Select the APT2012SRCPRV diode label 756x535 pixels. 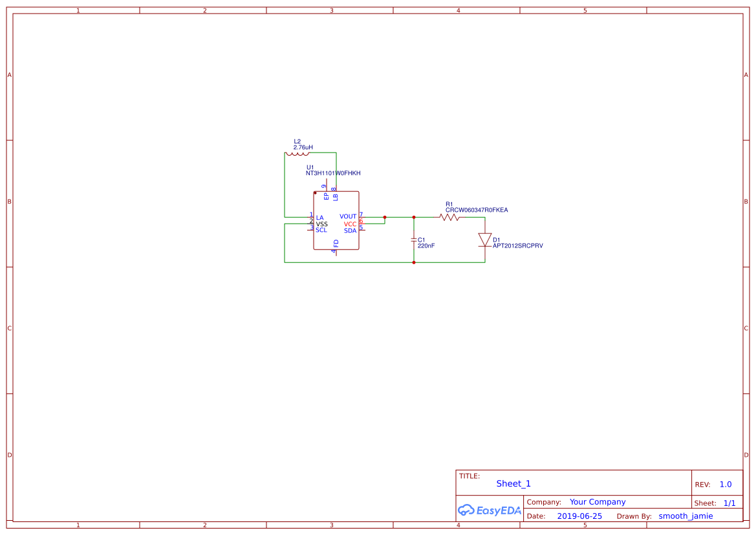tap(517, 246)
